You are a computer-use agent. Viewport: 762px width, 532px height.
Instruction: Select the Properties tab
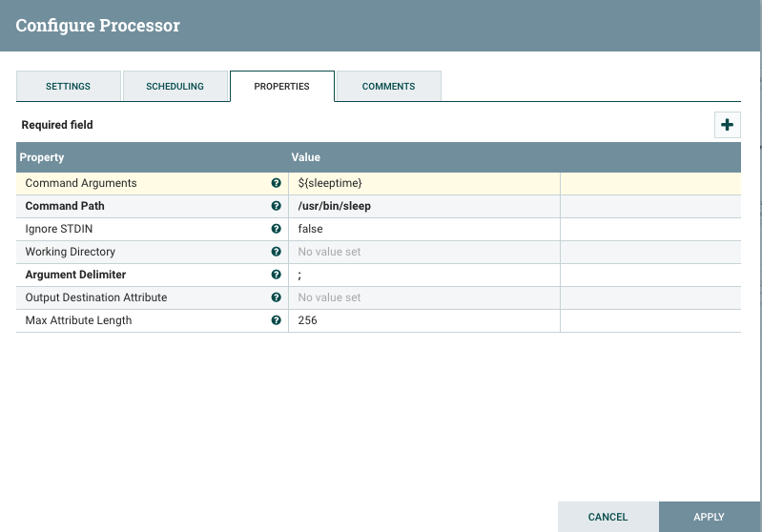281,86
